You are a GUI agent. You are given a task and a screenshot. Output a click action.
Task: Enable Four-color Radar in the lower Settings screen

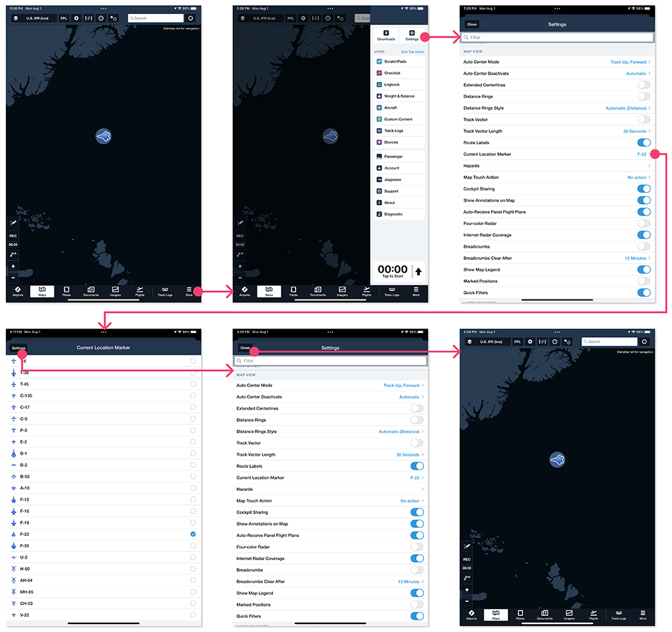pos(417,547)
